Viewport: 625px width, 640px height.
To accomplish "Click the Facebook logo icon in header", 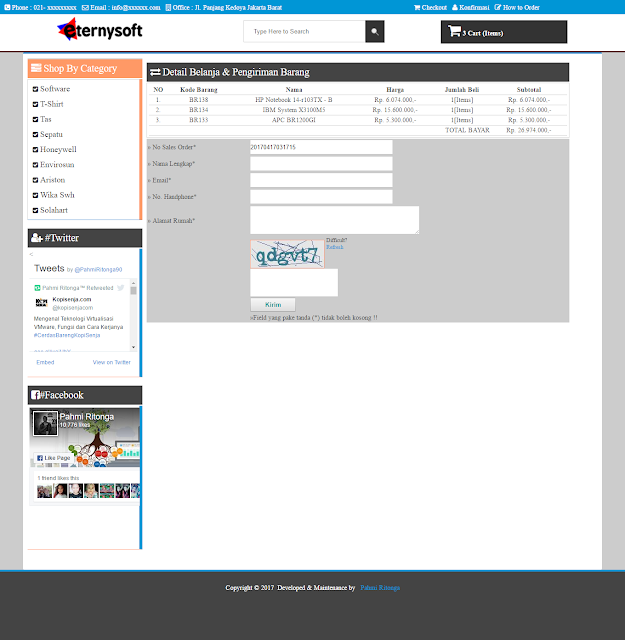I will tap(35, 395).
